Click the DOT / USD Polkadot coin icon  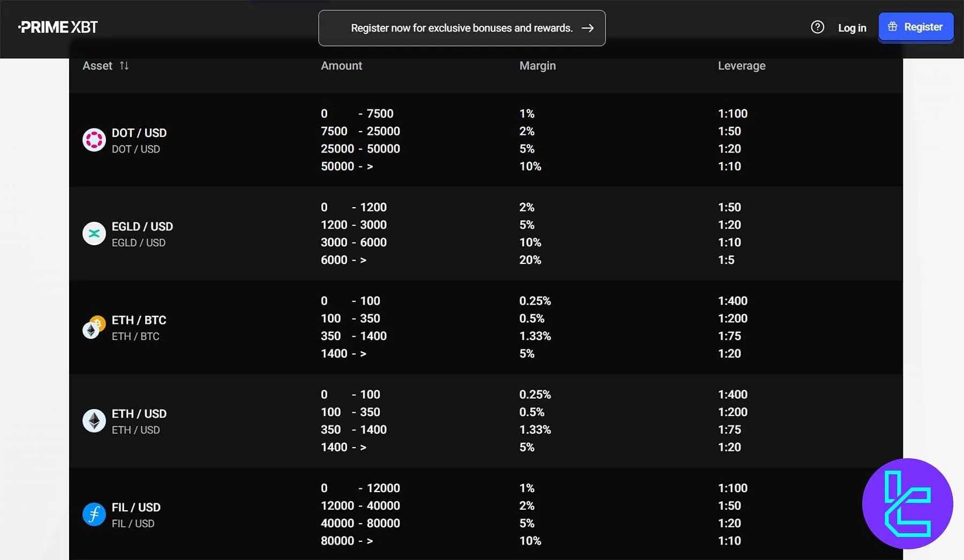tap(94, 140)
